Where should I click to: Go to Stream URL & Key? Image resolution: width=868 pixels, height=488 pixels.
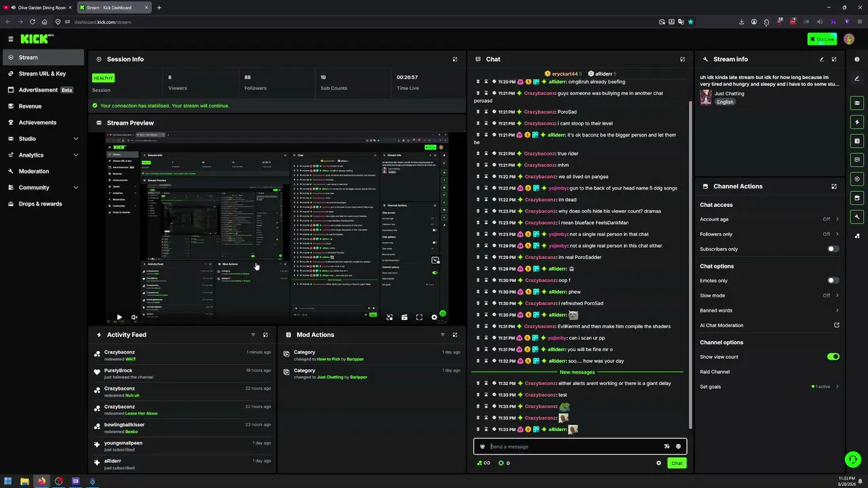(43, 74)
